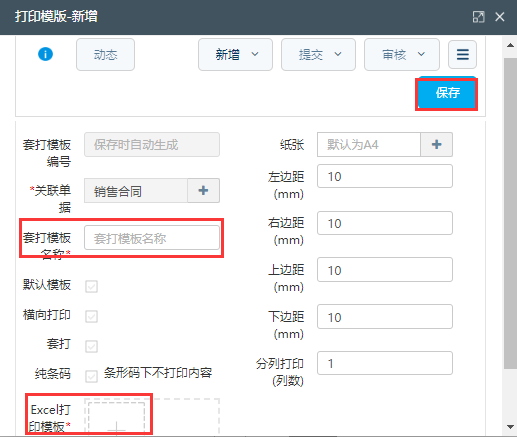Image resolution: width=517 pixels, height=437 pixels.
Task: Toggle the 默认模板 checkbox
Action: pos(91,286)
